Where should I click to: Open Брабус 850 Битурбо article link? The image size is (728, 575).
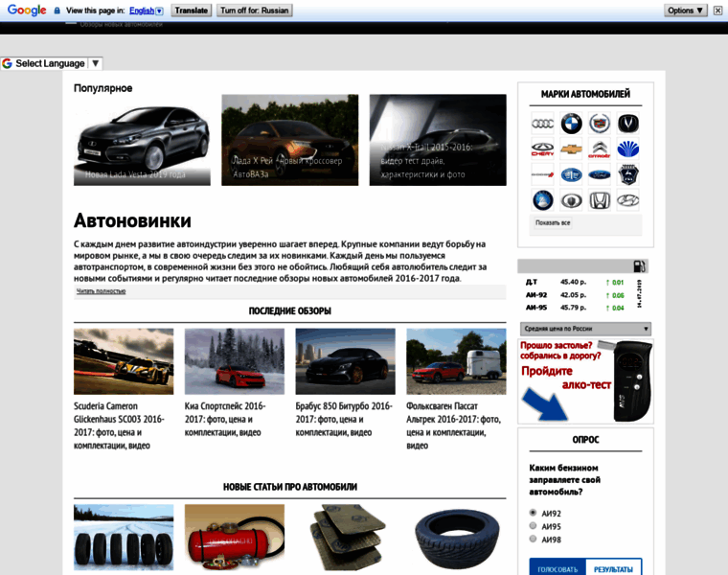pyautogui.click(x=344, y=419)
